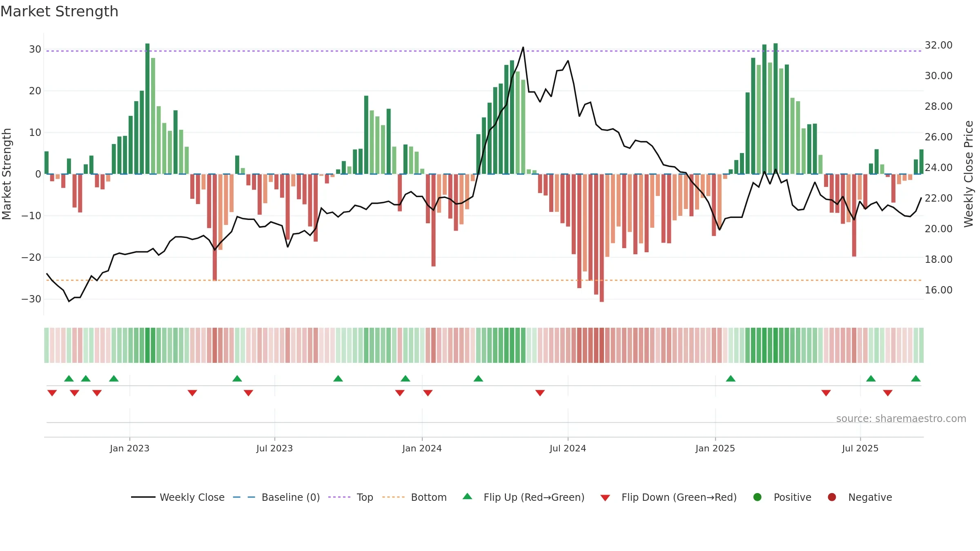
Task: Click Jul 2025 axis label
Action: click(860, 449)
